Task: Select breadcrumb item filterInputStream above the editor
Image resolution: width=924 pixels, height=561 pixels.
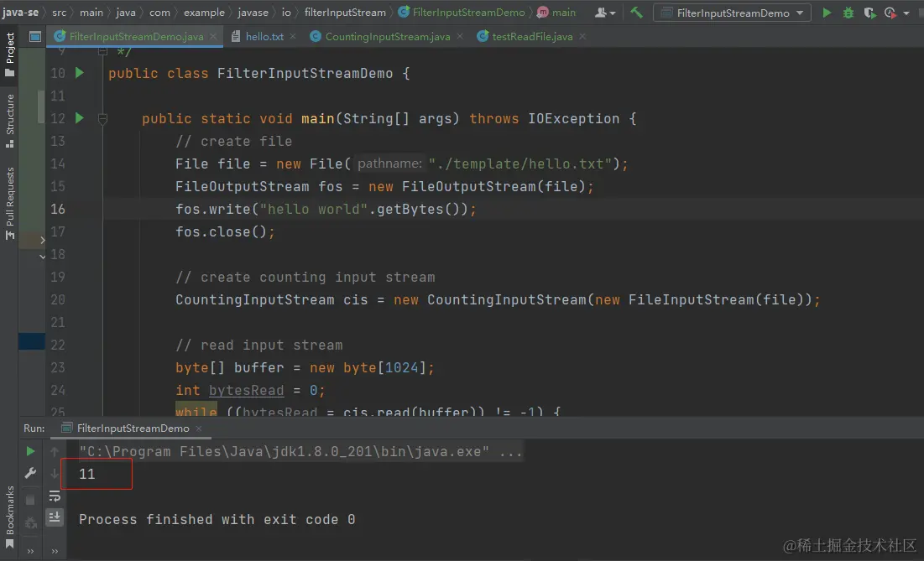Action: [x=347, y=13]
